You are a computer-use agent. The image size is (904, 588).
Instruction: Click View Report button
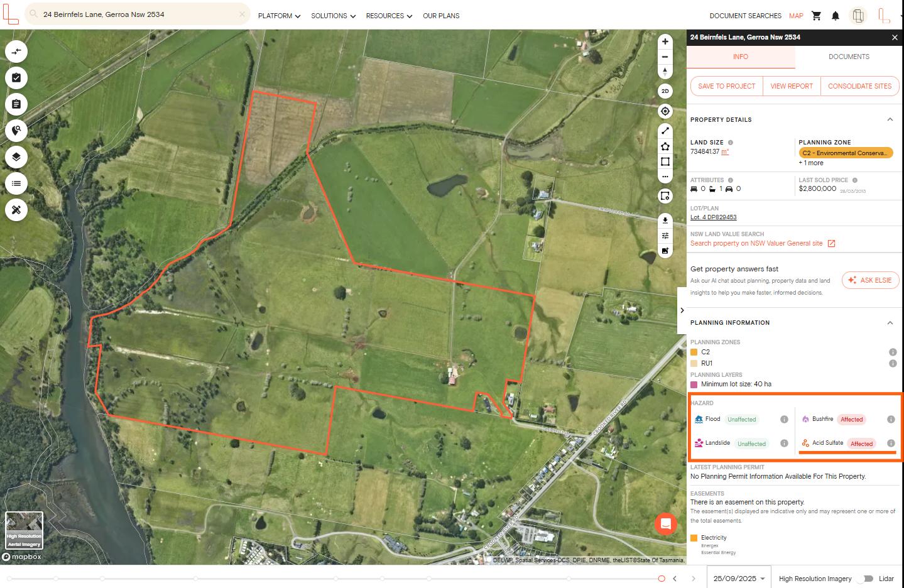point(792,86)
